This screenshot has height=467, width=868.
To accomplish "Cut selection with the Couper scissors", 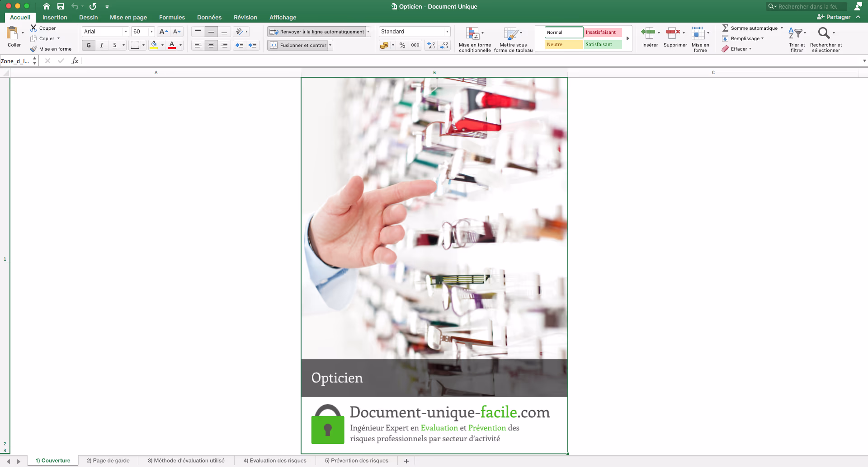I will click(33, 28).
